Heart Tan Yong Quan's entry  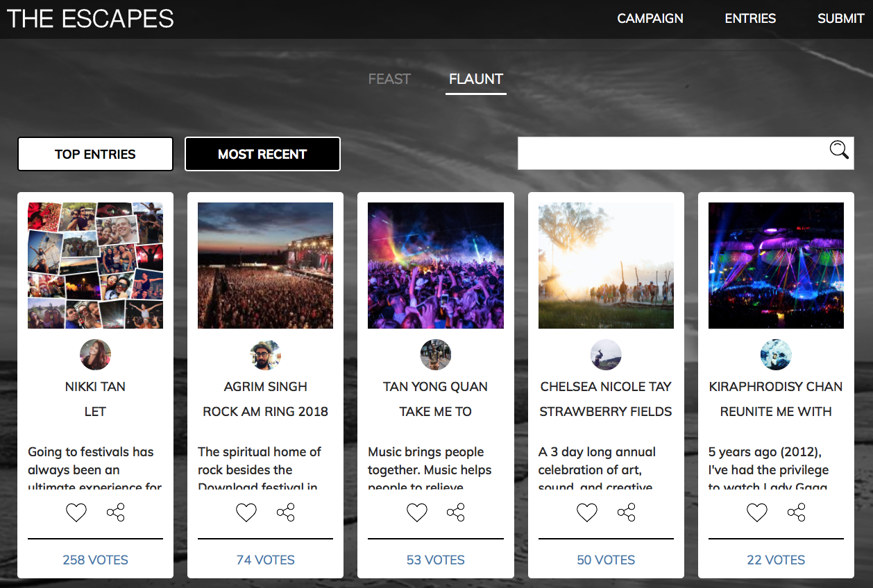click(416, 512)
